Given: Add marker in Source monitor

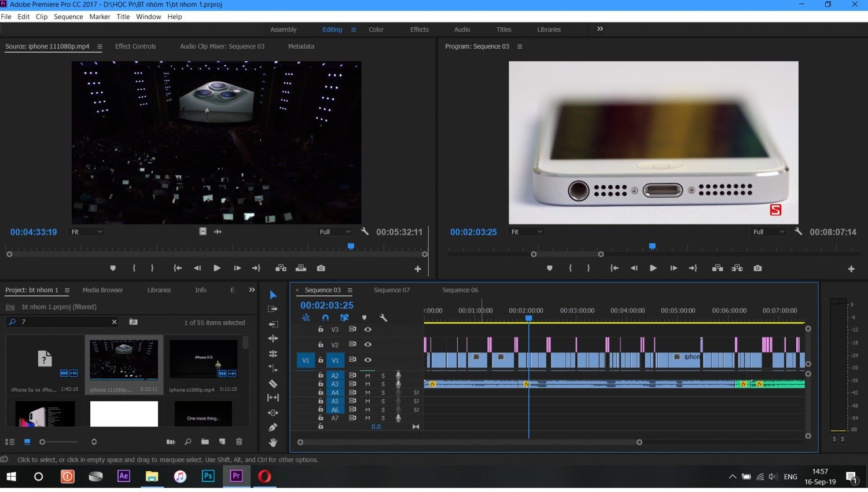Looking at the screenshot, I should pos(113,269).
